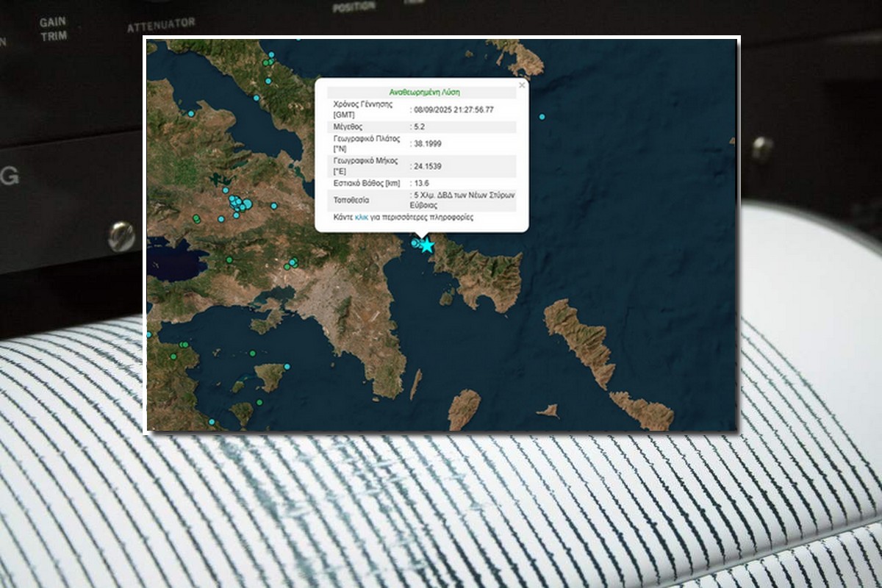Click the GAIN TRIM label on the device
The height and width of the screenshot is (588, 882).
pyautogui.click(x=52, y=29)
